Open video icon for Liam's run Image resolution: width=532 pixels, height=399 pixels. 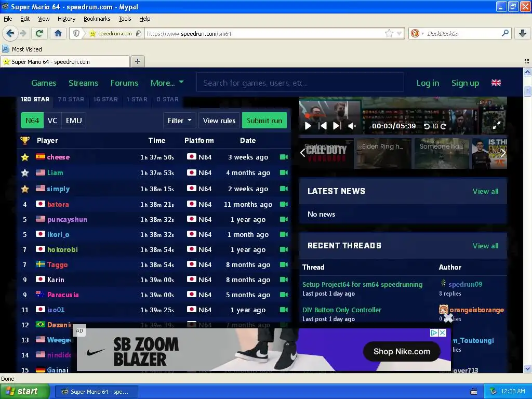(x=284, y=172)
